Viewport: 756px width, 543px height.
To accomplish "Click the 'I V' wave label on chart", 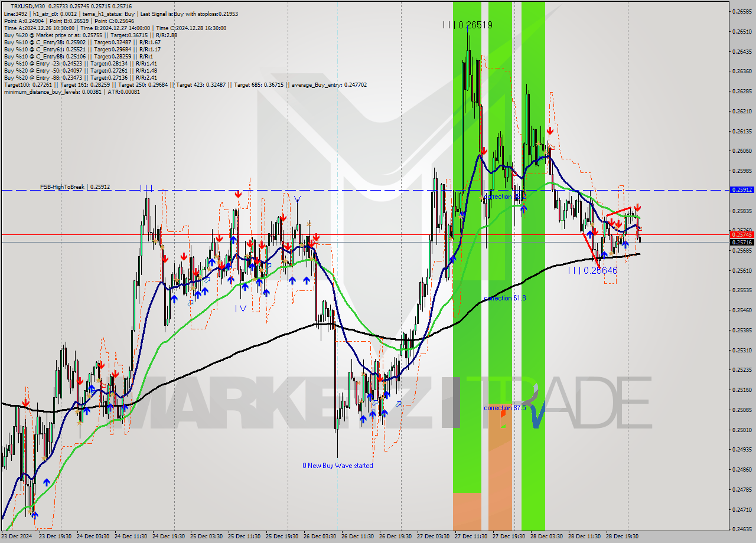I will [240, 308].
